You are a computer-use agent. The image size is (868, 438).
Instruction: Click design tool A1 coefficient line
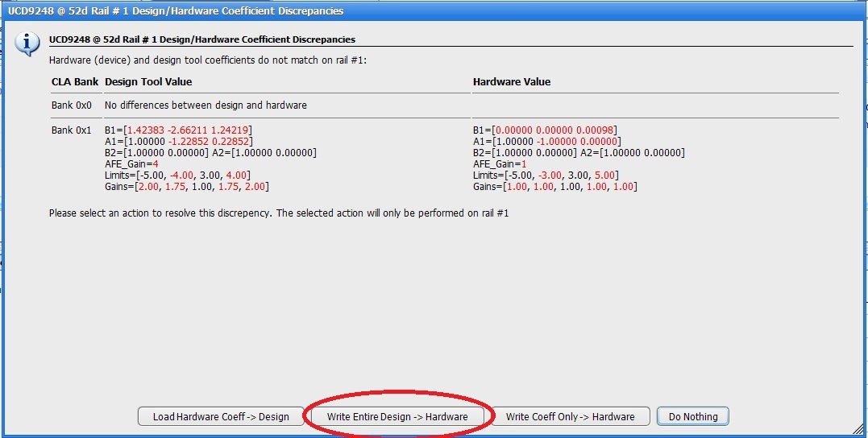click(179, 142)
